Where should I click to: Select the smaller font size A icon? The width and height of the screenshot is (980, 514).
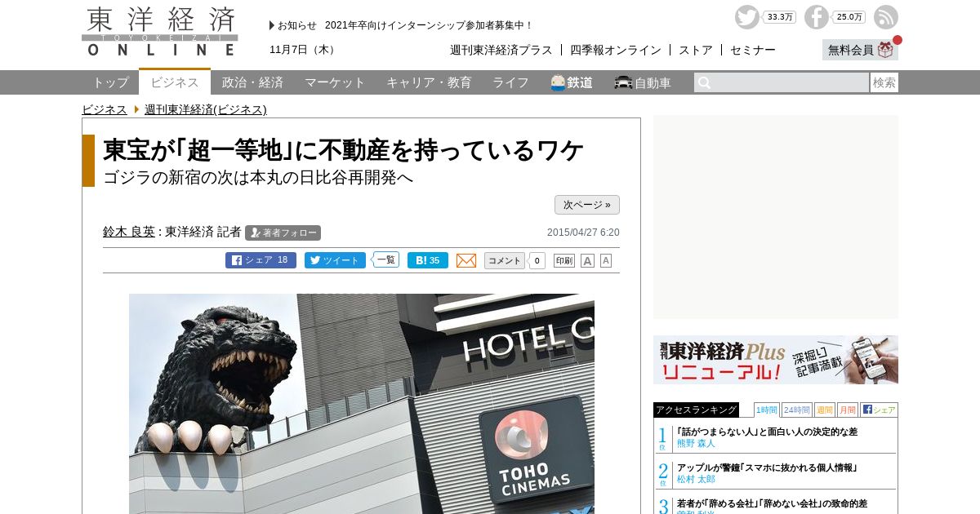(x=606, y=260)
